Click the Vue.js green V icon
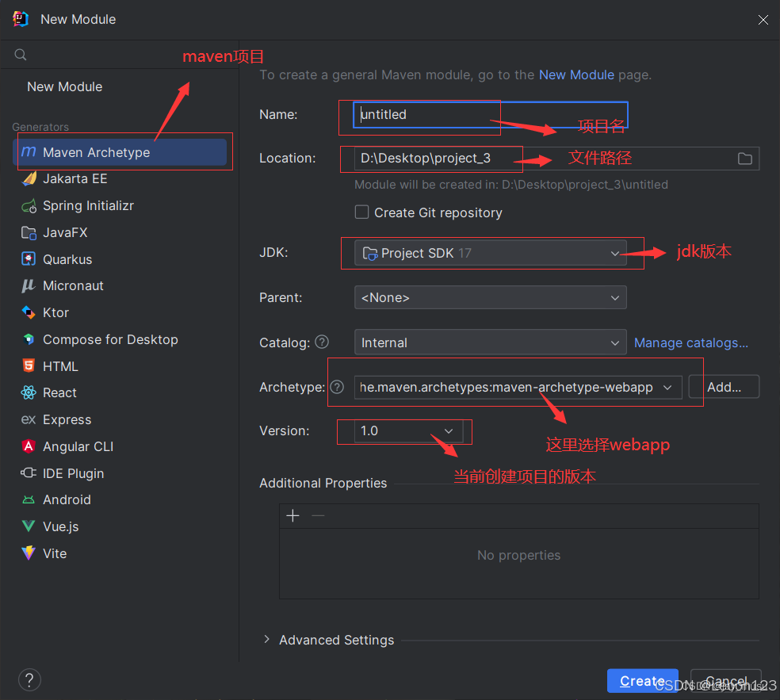 (29, 526)
